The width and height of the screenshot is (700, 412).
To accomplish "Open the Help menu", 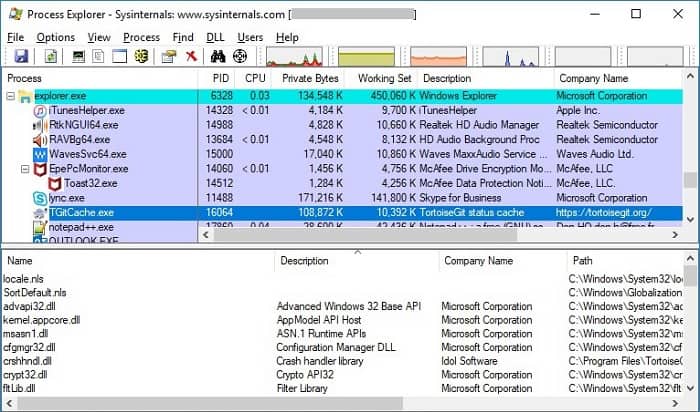I will (x=287, y=37).
